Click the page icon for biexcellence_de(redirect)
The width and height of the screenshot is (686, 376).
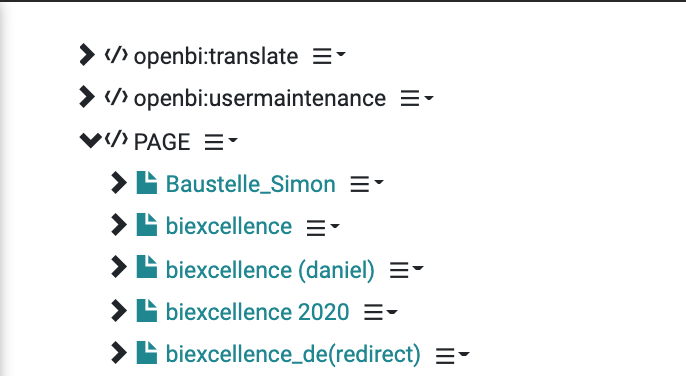click(x=147, y=353)
